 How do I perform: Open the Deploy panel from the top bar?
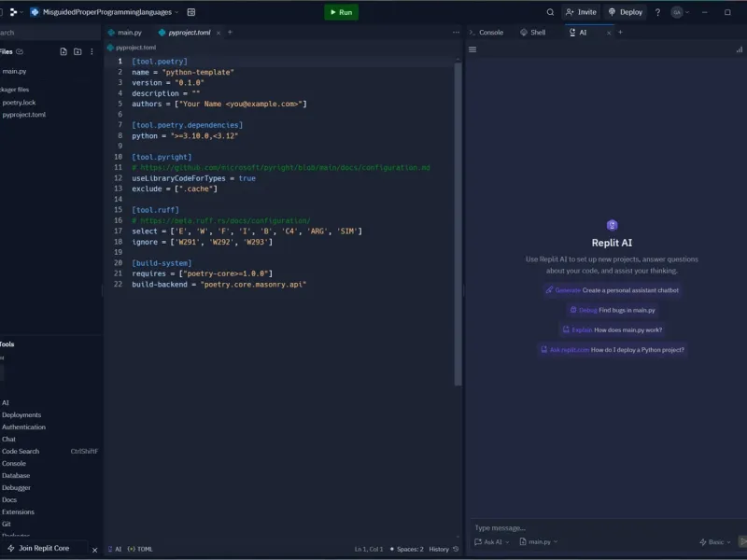(x=626, y=12)
